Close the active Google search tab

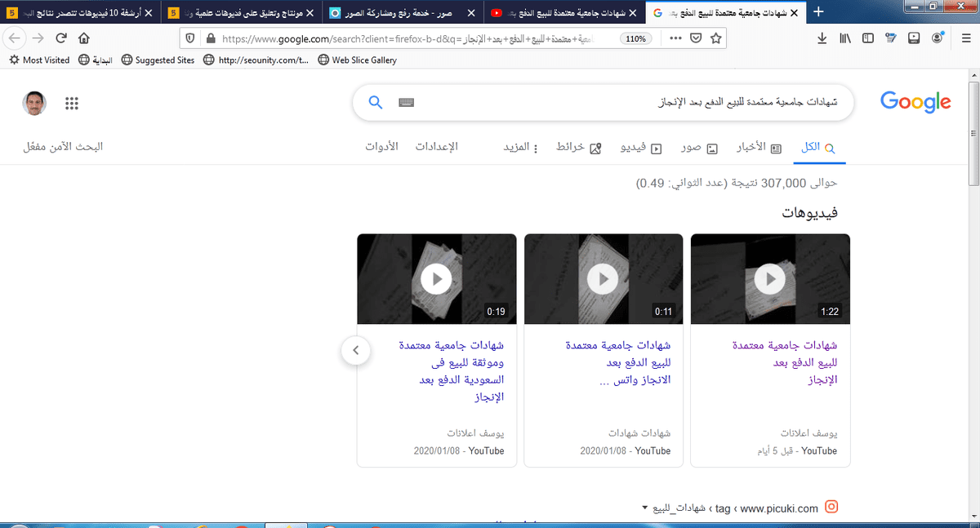(795, 13)
